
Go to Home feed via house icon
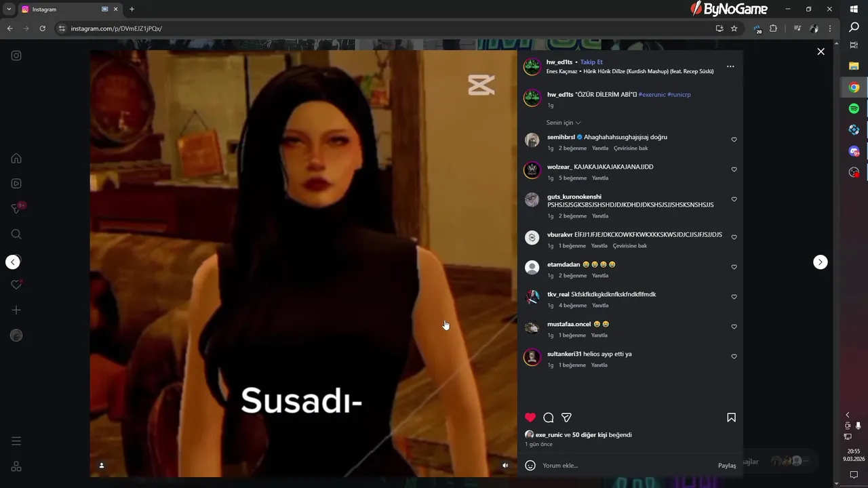[x=16, y=159]
